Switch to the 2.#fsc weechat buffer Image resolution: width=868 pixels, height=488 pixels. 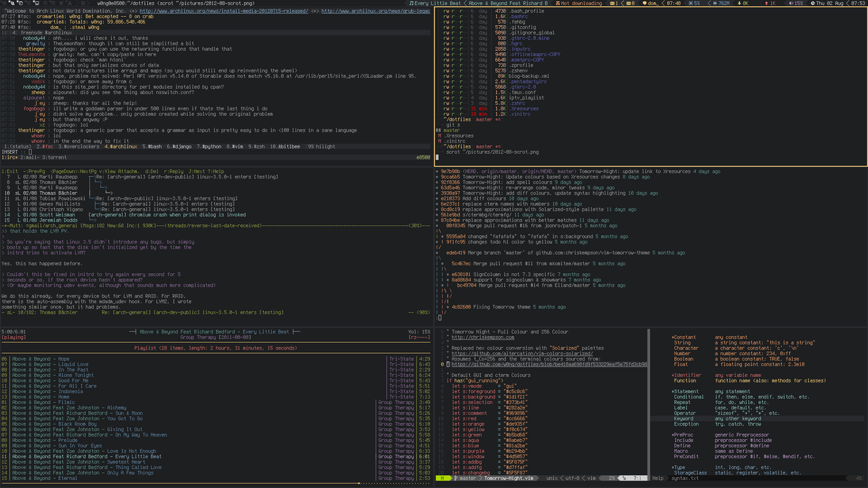click(x=45, y=146)
